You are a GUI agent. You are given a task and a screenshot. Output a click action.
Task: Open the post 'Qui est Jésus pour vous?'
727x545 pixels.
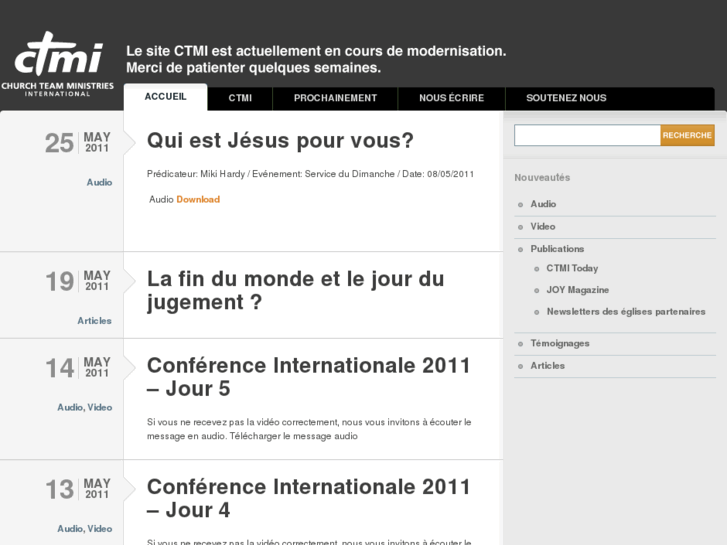coord(280,141)
